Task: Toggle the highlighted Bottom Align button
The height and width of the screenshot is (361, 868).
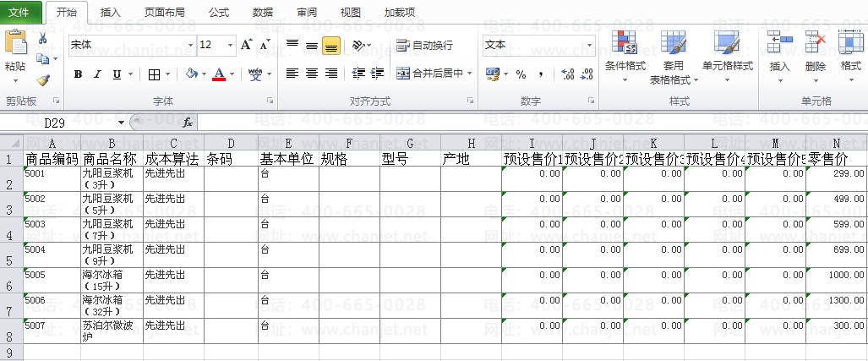Action: pos(331,46)
